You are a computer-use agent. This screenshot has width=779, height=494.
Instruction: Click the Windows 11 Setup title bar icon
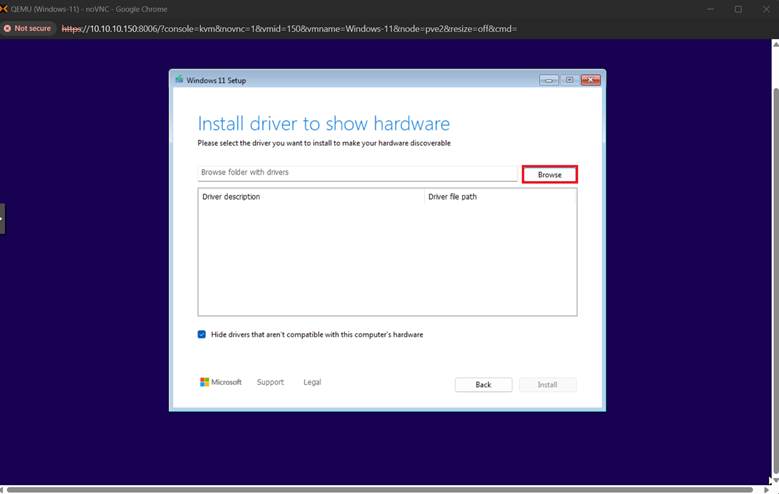coord(179,80)
